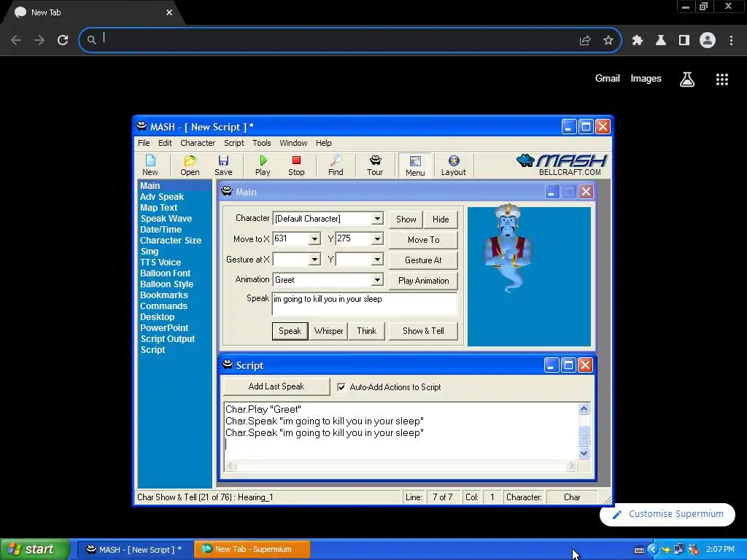Viewport: 747px width, 560px height.
Task: Open the Window menu
Action: pos(293,143)
